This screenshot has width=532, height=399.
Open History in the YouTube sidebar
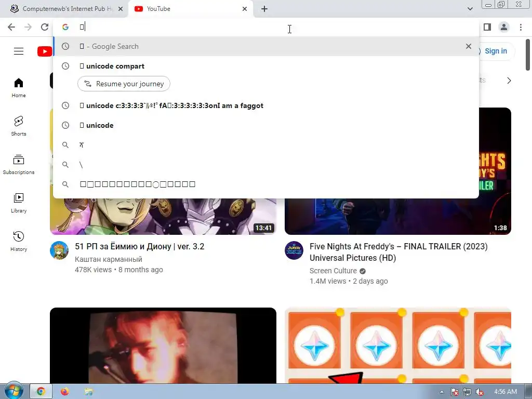[x=19, y=241]
